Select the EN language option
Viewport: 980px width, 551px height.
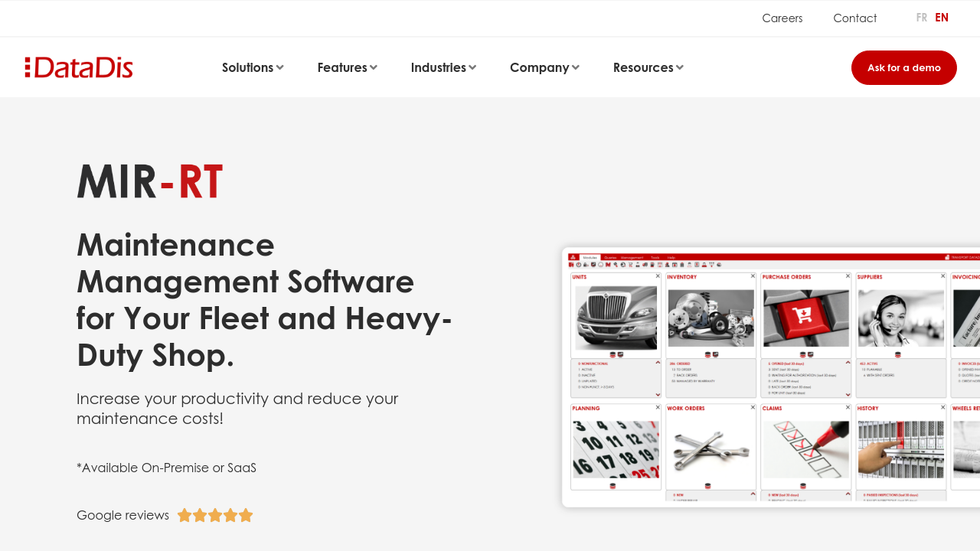pos(942,18)
